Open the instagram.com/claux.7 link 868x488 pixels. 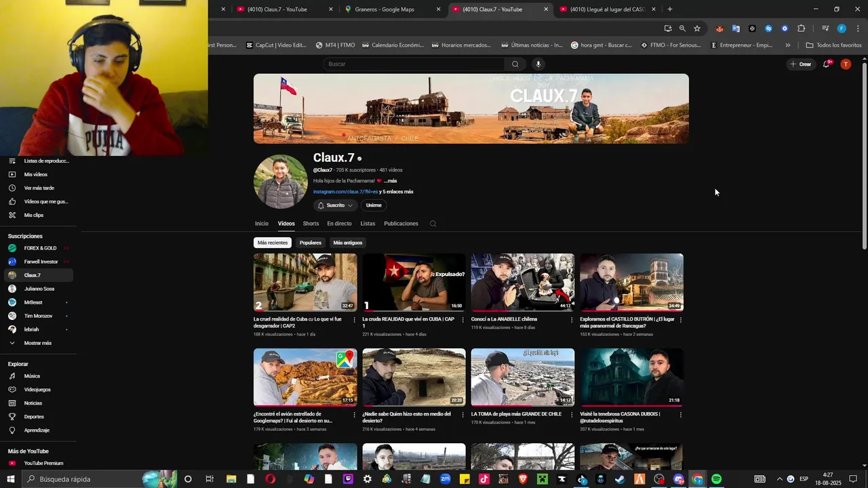pos(345,192)
